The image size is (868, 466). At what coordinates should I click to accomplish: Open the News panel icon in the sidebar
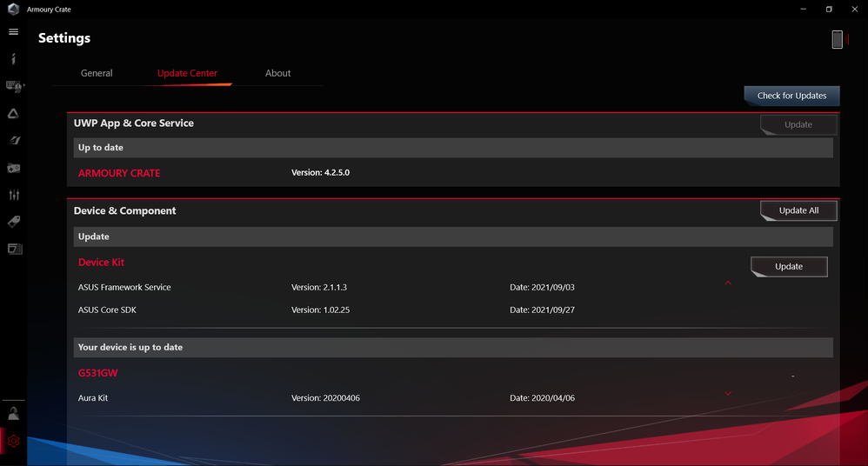point(15,249)
